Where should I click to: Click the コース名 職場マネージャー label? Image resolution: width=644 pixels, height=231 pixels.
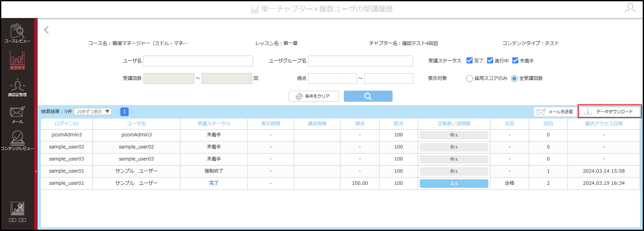[138, 43]
